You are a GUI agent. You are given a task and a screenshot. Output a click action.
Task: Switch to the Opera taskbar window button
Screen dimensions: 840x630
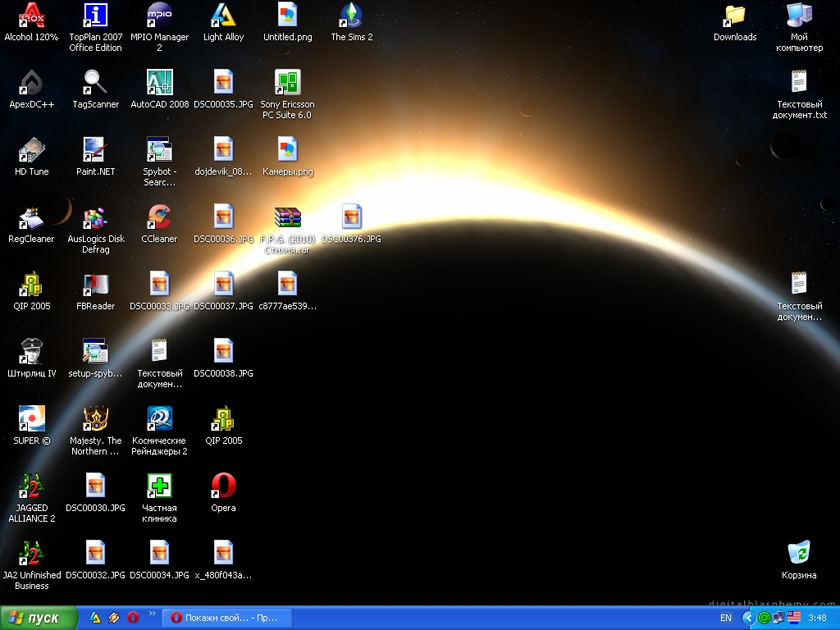[x=226, y=618]
